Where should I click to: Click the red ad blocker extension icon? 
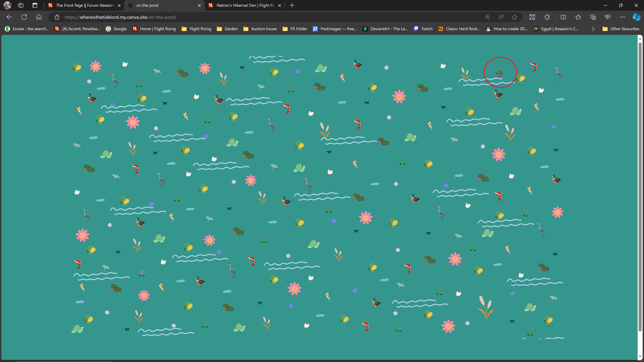tap(532, 17)
